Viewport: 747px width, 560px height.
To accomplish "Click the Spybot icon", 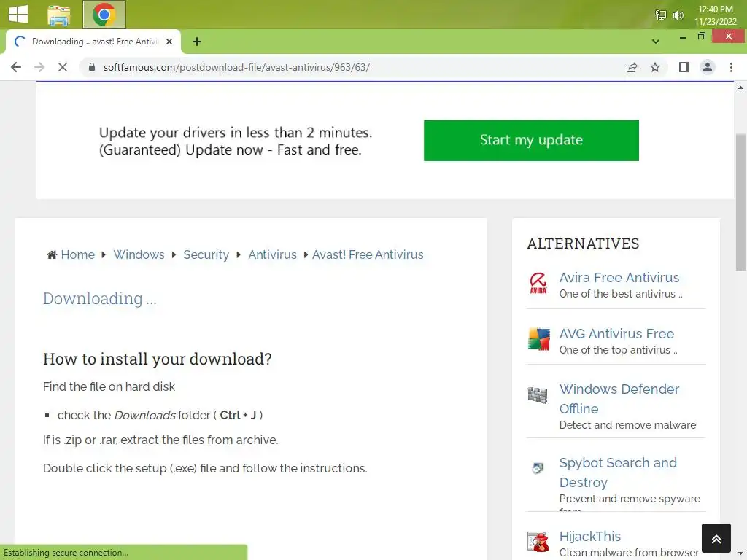I will pos(538,468).
